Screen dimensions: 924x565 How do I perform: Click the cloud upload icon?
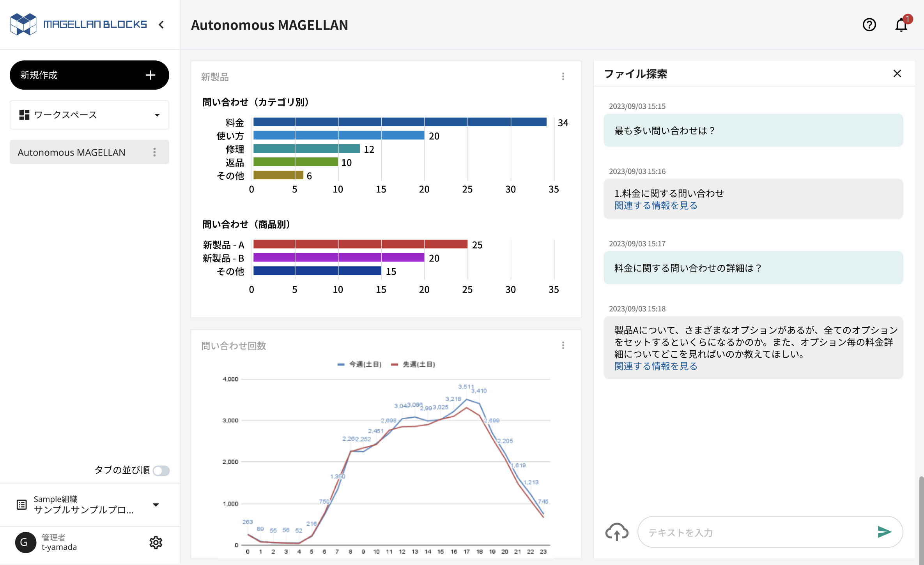(x=617, y=532)
